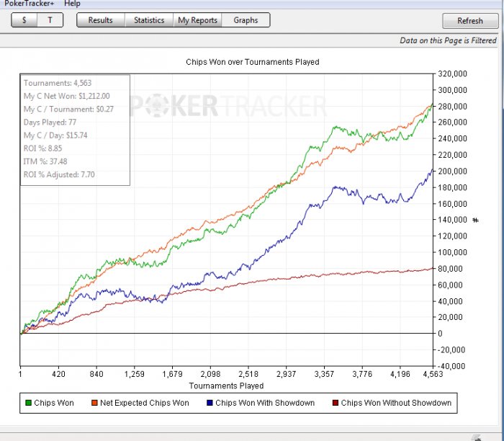Click the chart title 'Chips Won over Tournaments Played'
The height and width of the screenshot is (441, 504).
(253, 62)
